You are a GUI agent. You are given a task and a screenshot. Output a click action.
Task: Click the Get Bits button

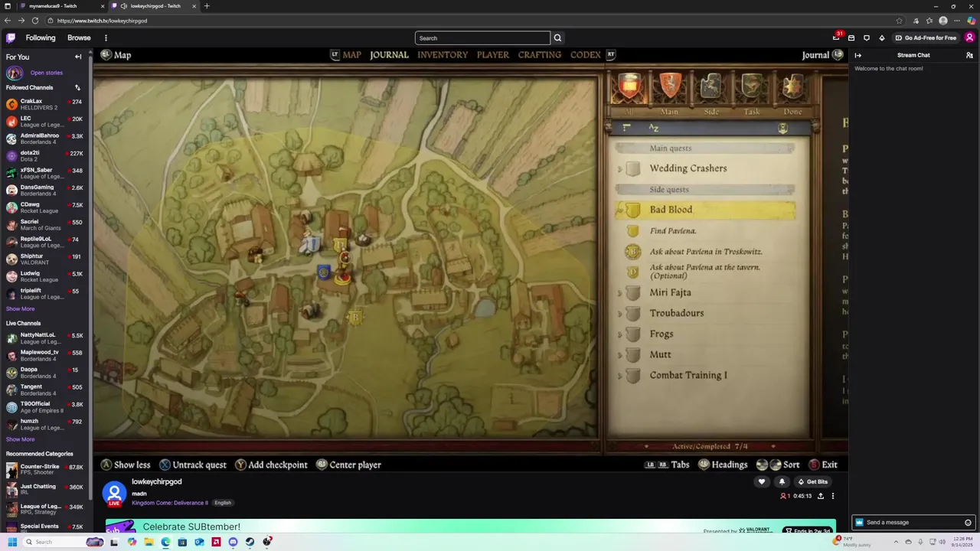coord(812,481)
